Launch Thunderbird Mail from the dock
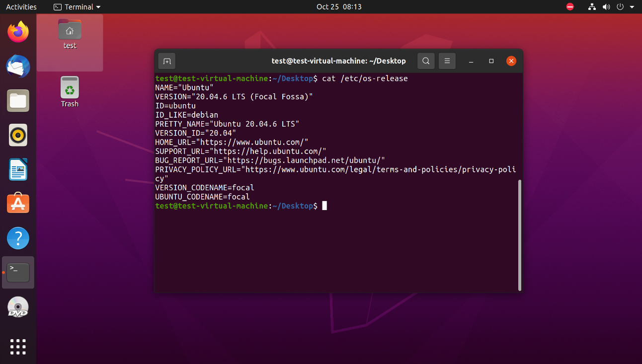Viewport: 642px width, 364px height. tap(18, 67)
